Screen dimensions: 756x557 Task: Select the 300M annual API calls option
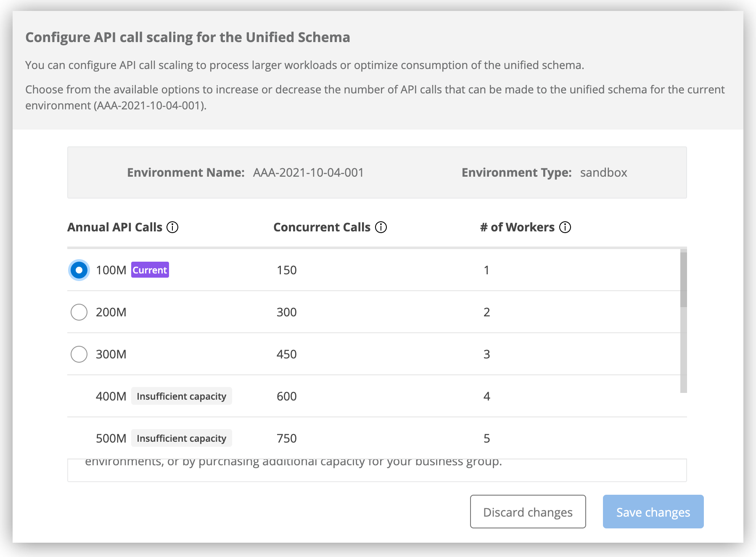click(x=79, y=354)
